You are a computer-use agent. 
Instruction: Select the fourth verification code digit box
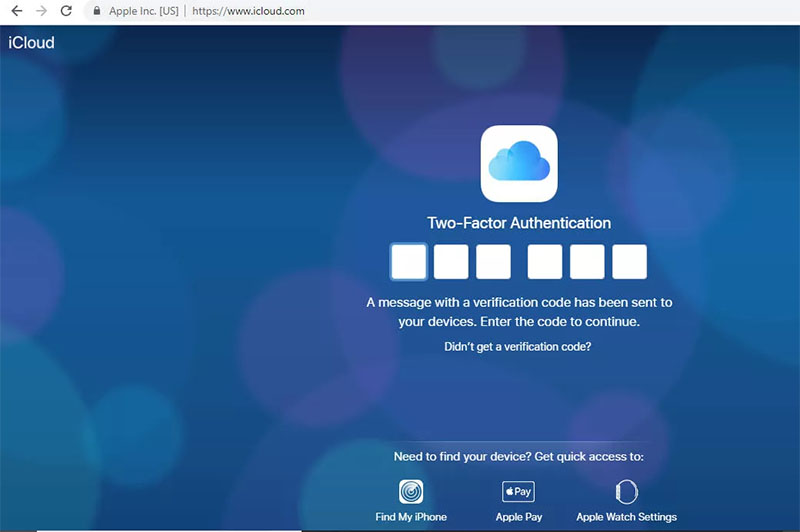click(545, 262)
